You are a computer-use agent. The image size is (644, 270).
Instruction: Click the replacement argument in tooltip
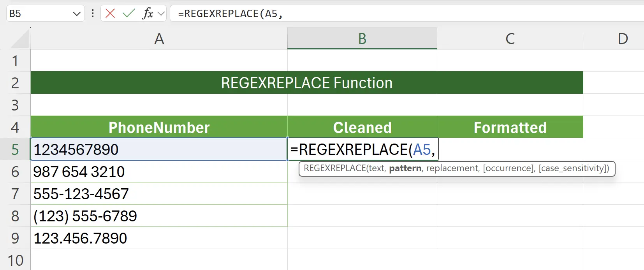pyautogui.click(x=452, y=168)
